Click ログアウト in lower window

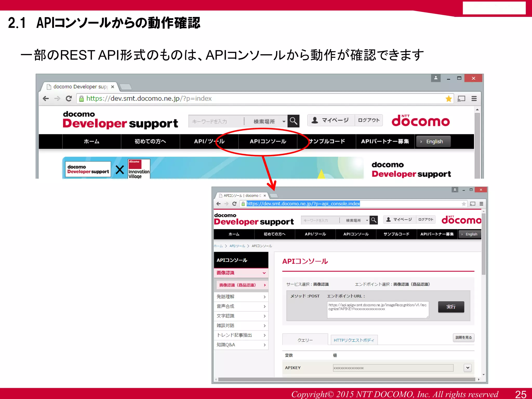coord(426,220)
